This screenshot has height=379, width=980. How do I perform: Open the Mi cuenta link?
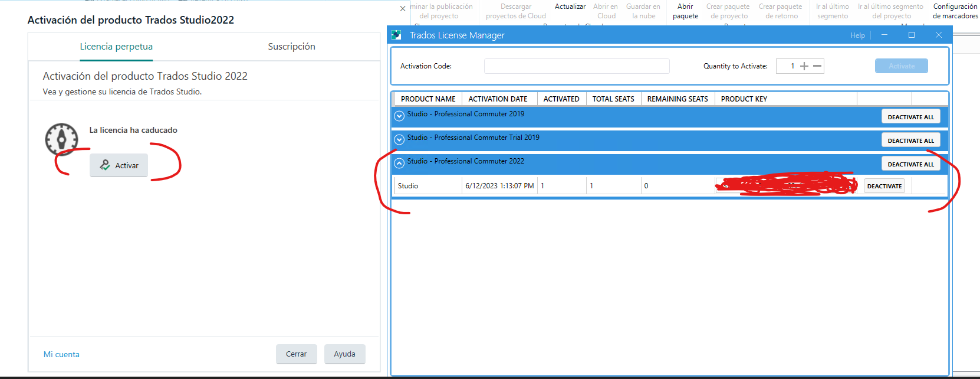[x=61, y=354]
